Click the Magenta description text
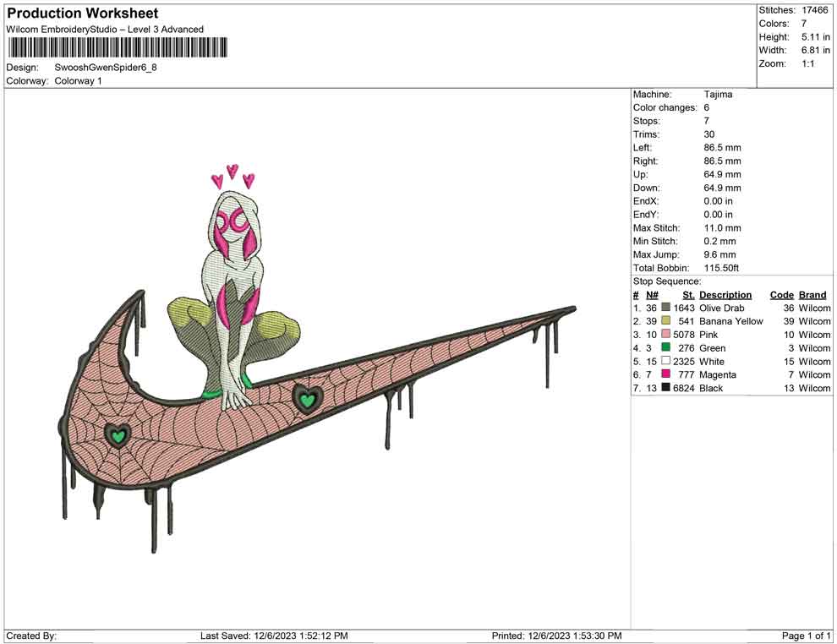Viewport: 837px width, 644px height. click(718, 374)
